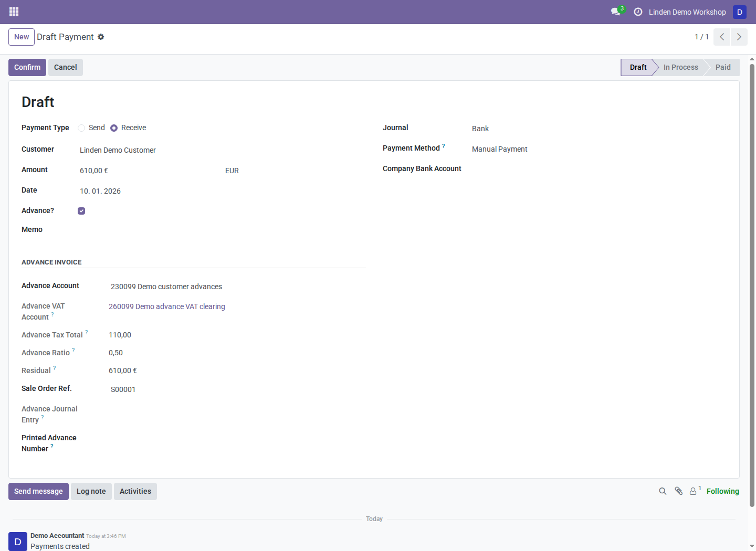
Task: Select the Receive payment type
Action: (x=114, y=128)
